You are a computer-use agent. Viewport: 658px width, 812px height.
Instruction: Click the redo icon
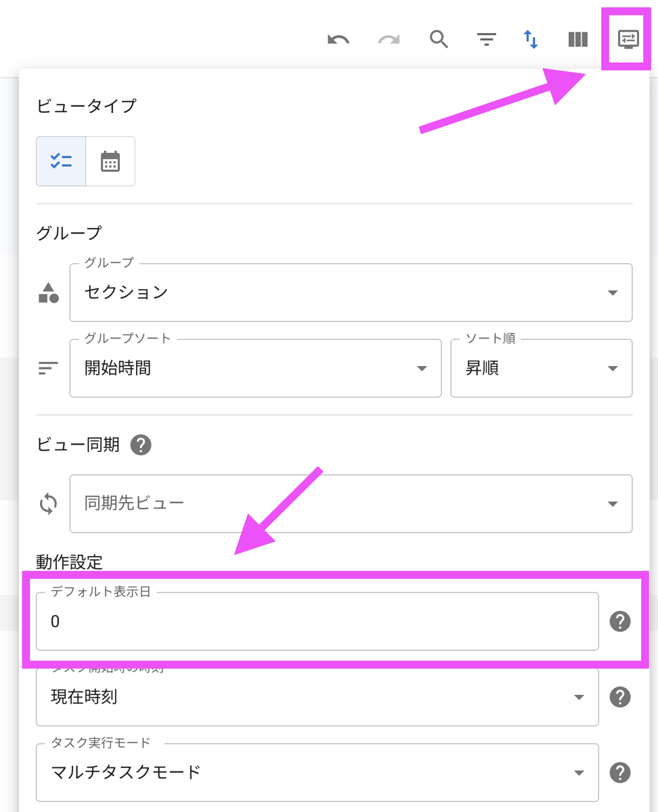point(389,39)
